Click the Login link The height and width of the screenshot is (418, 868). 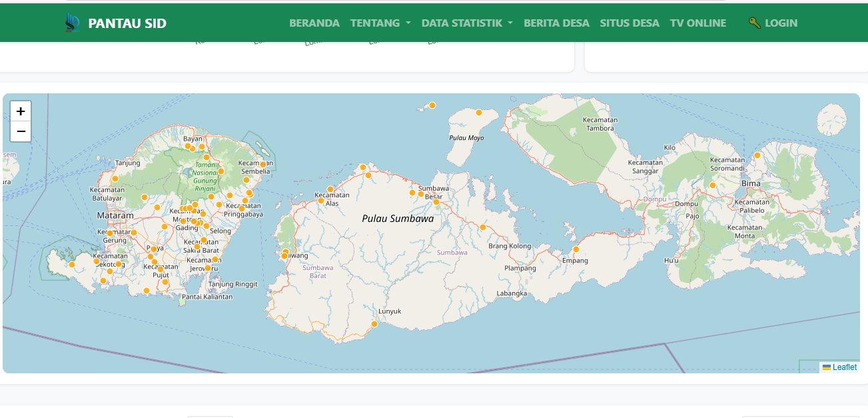coord(781,23)
